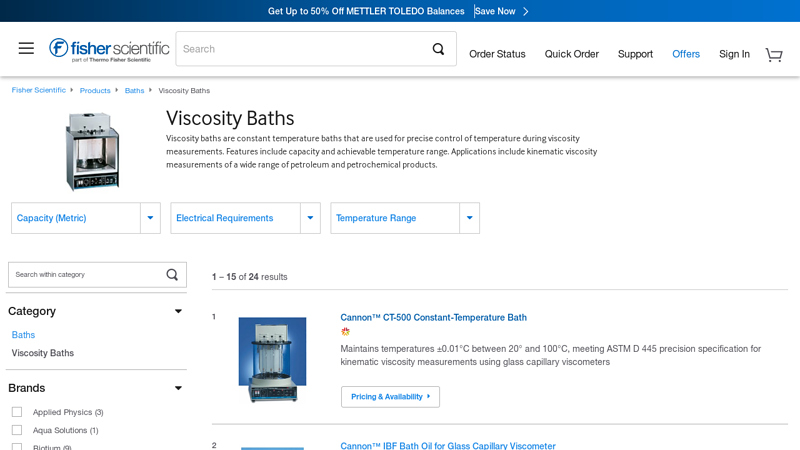Screen dimensions: 800x450
Task: Click the Cannon CT-500 product thumbnail
Action: (x=272, y=360)
